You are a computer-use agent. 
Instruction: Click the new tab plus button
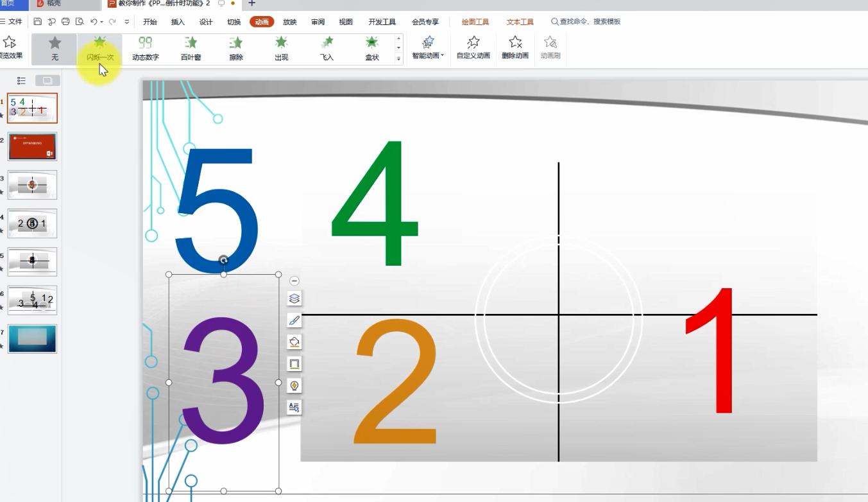251,4
